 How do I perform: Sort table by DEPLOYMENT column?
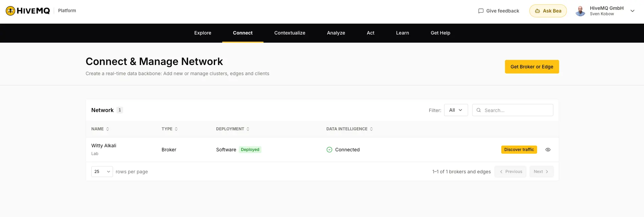[233, 129]
